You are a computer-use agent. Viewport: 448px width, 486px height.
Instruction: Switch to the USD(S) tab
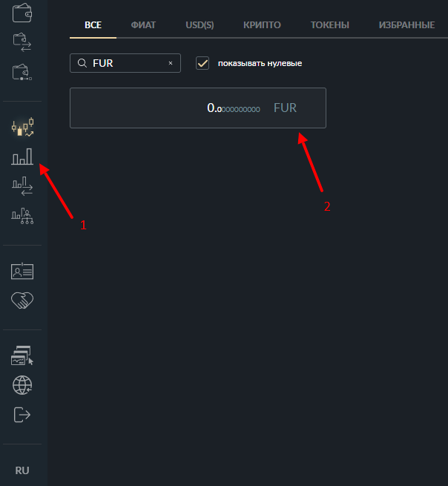pyautogui.click(x=200, y=25)
